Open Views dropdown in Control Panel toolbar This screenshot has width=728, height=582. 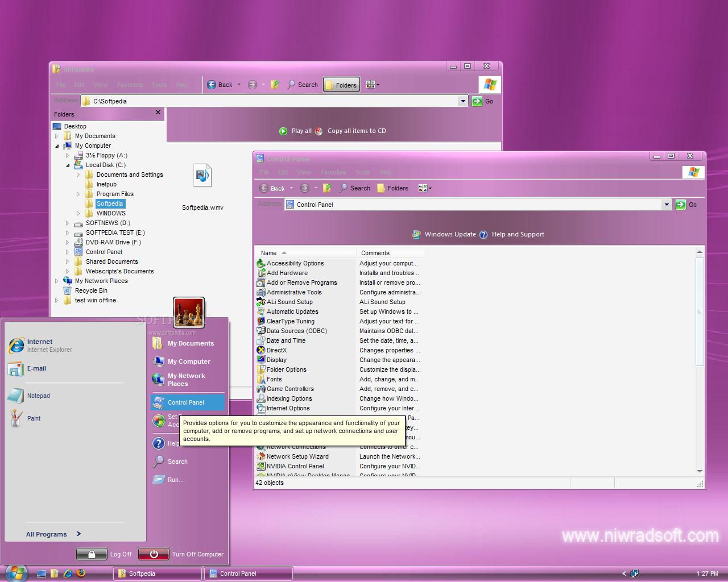425,188
